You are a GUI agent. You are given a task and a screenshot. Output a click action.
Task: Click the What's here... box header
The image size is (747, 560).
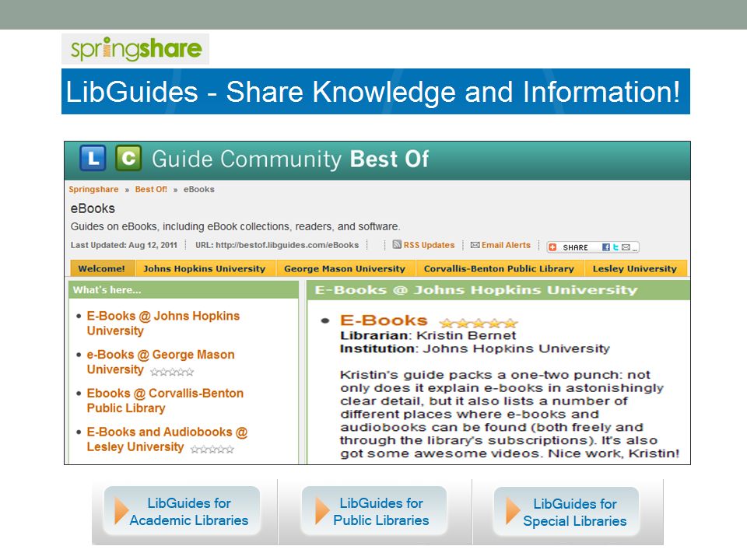pyautogui.click(x=184, y=290)
